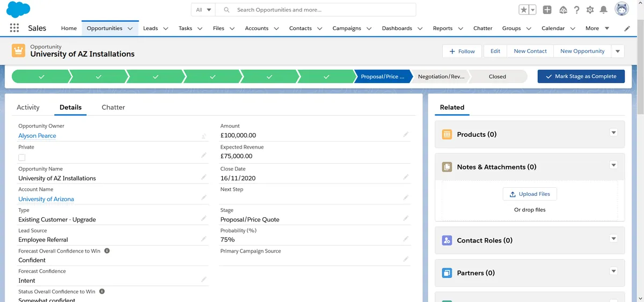Open the Products related list actions dropdown

(x=614, y=132)
